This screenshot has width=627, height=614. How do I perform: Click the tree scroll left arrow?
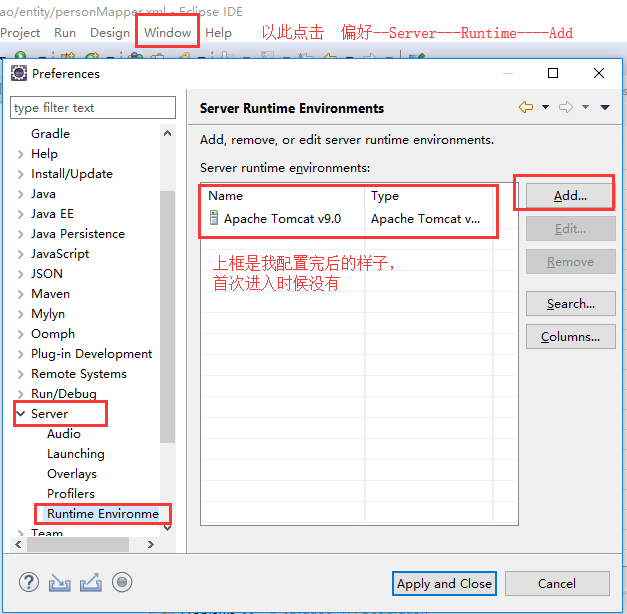(x=18, y=544)
